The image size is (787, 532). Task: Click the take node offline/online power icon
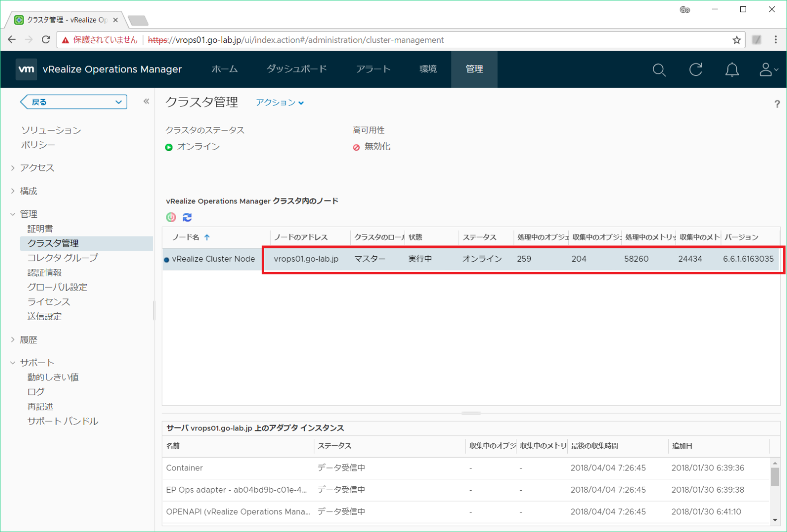click(171, 217)
